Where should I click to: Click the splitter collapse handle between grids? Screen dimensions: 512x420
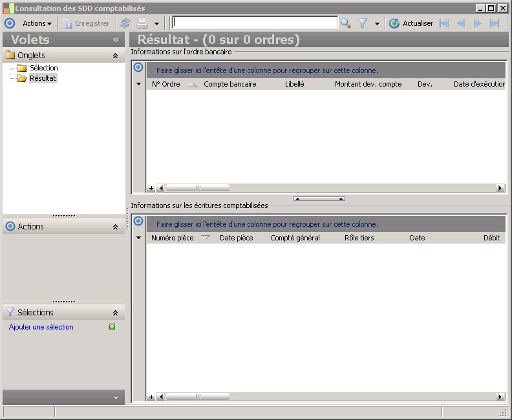click(x=319, y=199)
